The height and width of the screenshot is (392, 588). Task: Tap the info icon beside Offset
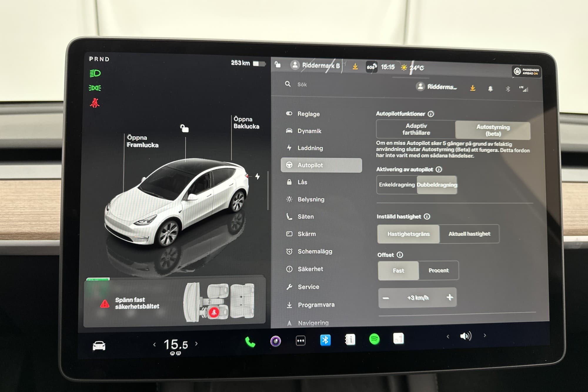[x=400, y=255]
